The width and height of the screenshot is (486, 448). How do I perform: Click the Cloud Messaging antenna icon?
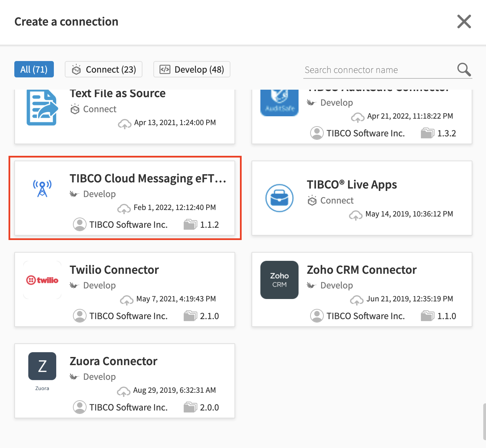(x=42, y=189)
